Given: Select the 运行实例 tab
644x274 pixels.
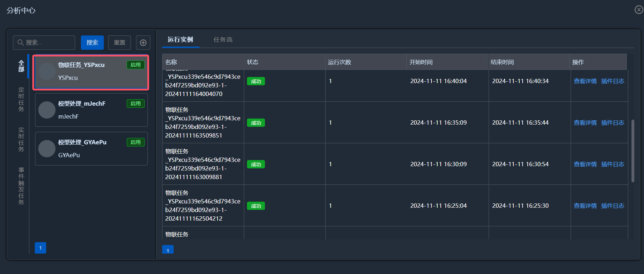Looking at the screenshot, I should pos(180,39).
